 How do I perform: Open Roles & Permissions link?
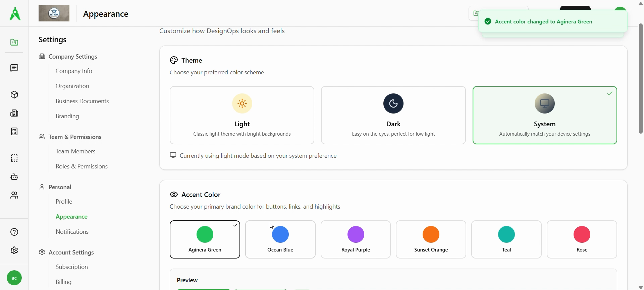[82, 166]
